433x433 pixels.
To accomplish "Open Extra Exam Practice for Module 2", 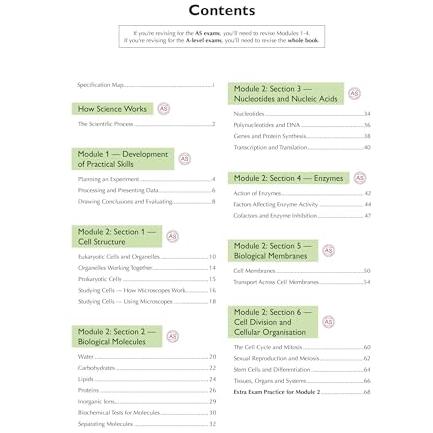I will point(302,392).
